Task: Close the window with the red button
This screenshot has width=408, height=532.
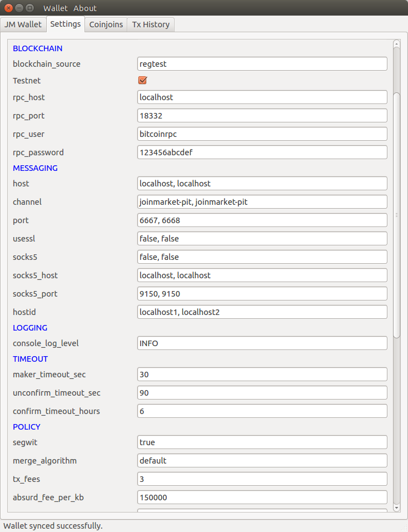Action: [8, 8]
